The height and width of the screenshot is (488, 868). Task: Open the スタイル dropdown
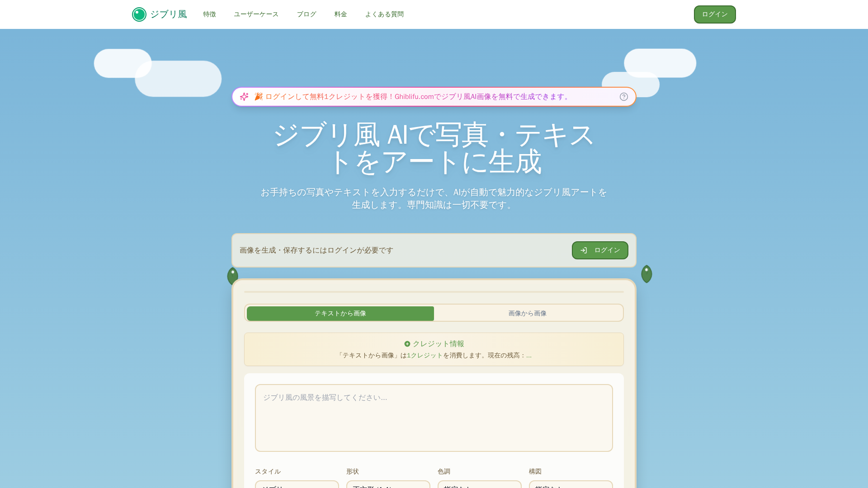(297, 484)
